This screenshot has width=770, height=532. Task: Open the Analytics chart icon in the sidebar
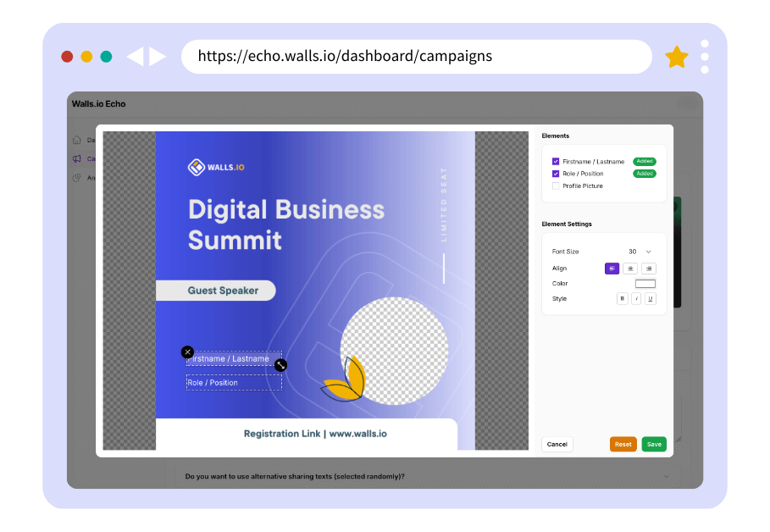coord(77,178)
